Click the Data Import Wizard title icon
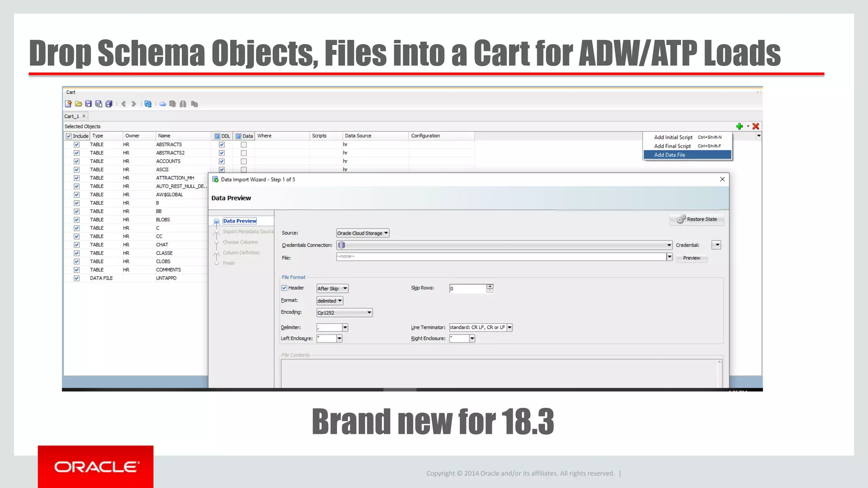Viewport: 868px width, 488px height. point(215,179)
